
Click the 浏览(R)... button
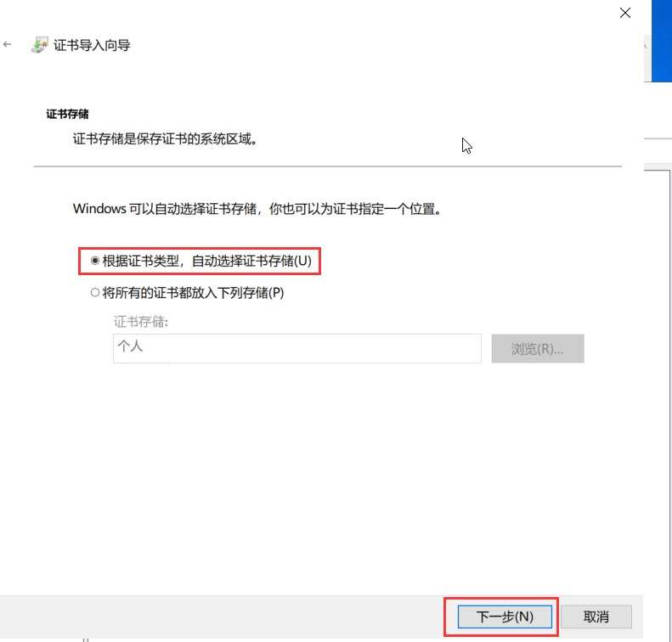point(538,349)
